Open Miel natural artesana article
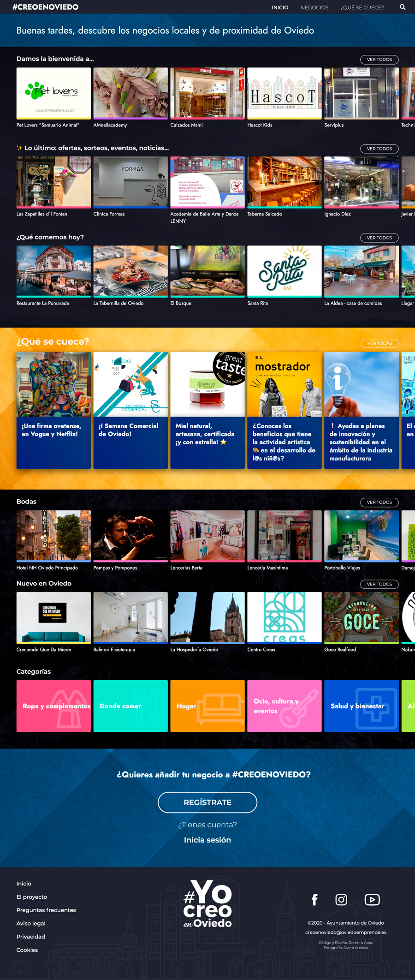Image resolution: width=415 pixels, height=980 pixels. coord(207,410)
